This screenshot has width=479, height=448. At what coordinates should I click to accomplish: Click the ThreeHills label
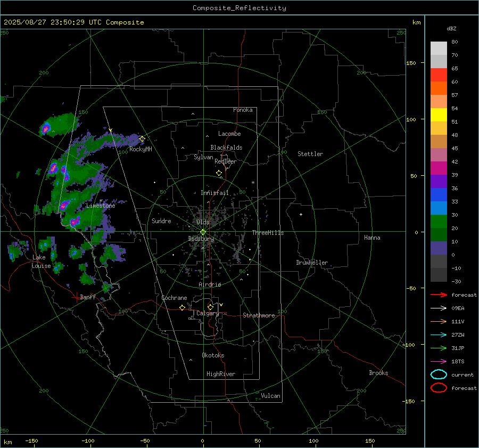click(268, 233)
